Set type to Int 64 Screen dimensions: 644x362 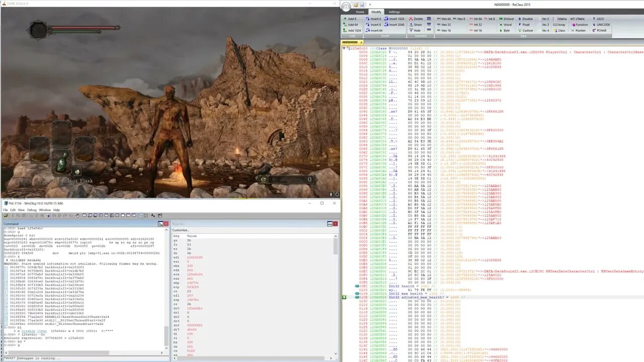(475, 19)
